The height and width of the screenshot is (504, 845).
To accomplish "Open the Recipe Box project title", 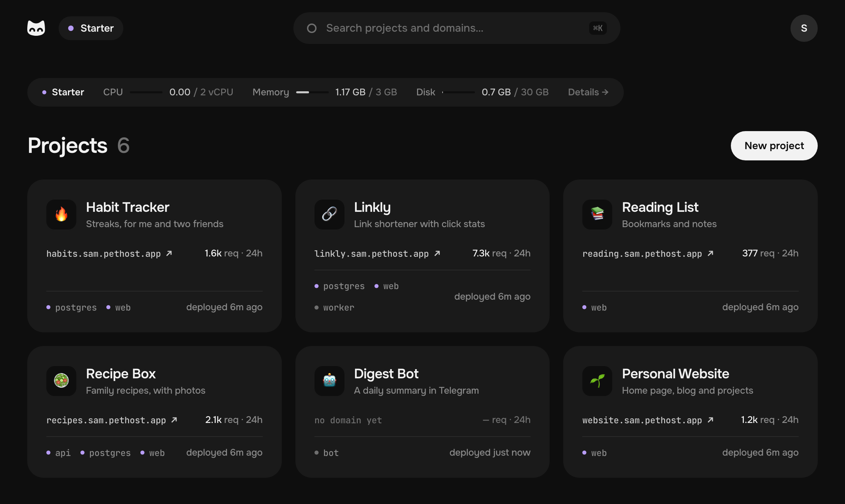I will click(121, 374).
